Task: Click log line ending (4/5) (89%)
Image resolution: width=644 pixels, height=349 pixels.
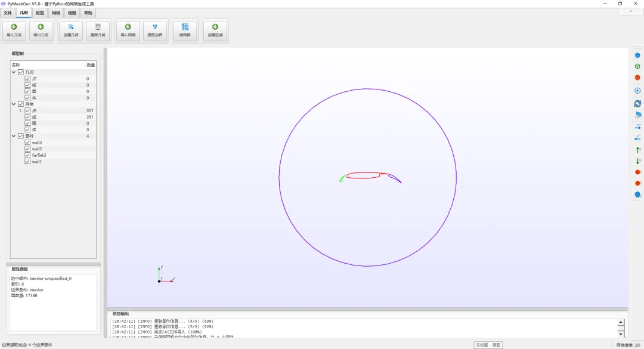Action: pos(163,322)
